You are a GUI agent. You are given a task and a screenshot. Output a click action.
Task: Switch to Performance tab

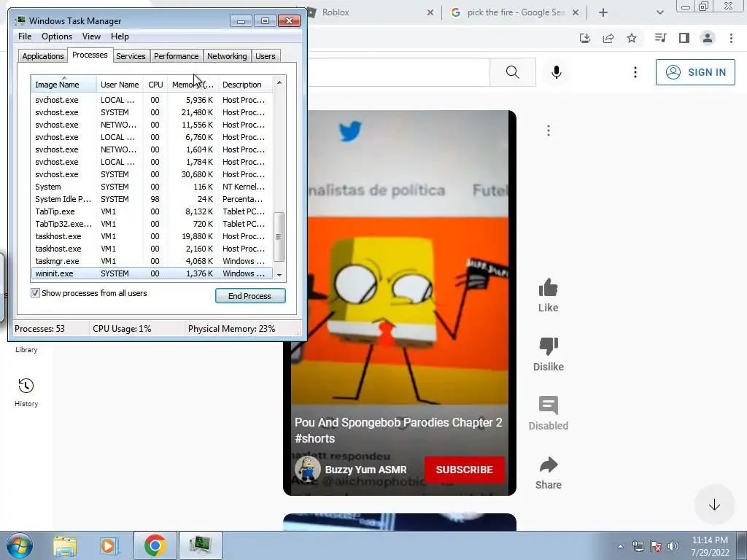pos(176,55)
